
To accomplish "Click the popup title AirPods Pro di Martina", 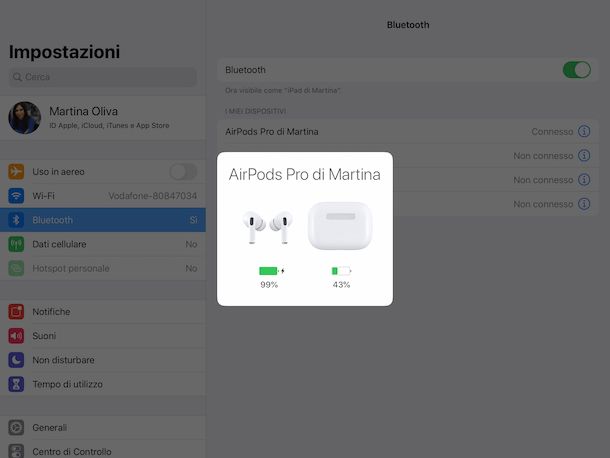I will pos(305,174).
